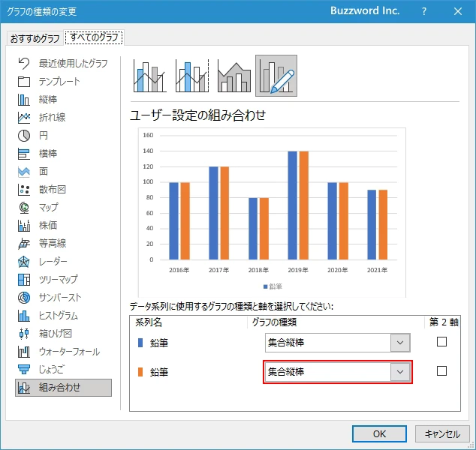Click the キャンセル button
The height and width of the screenshot is (450, 476).
click(442, 434)
